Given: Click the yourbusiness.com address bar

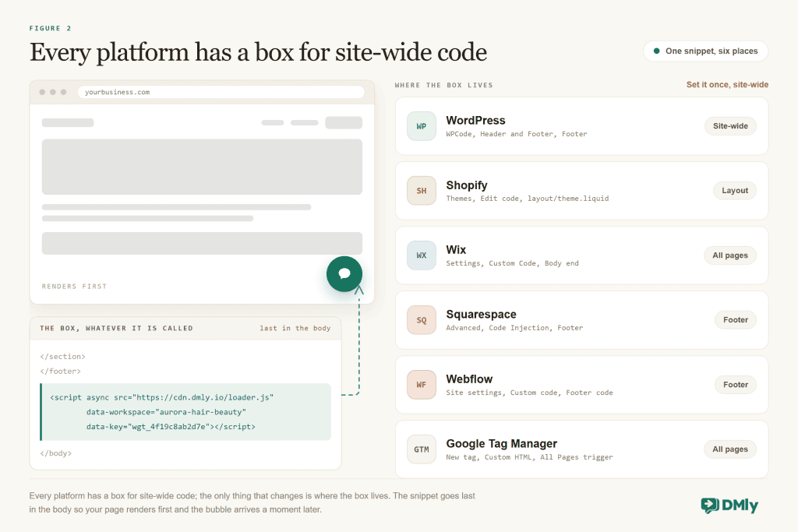Looking at the screenshot, I should point(221,92).
